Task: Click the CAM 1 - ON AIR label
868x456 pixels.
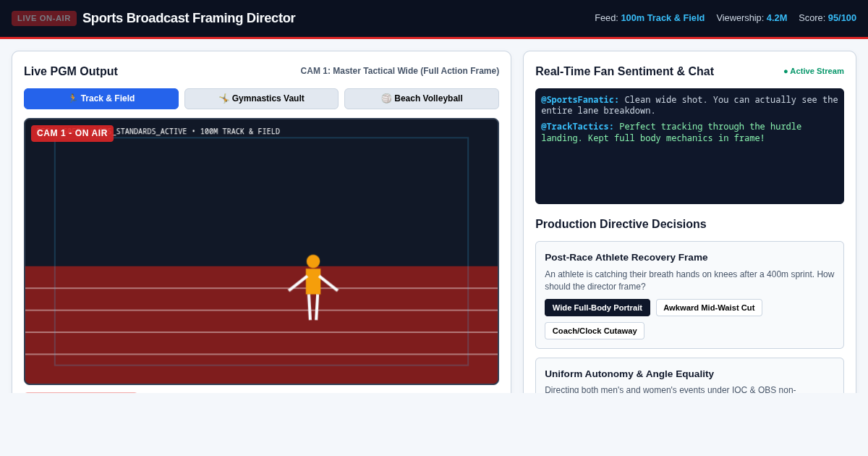Action: (x=72, y=133)
